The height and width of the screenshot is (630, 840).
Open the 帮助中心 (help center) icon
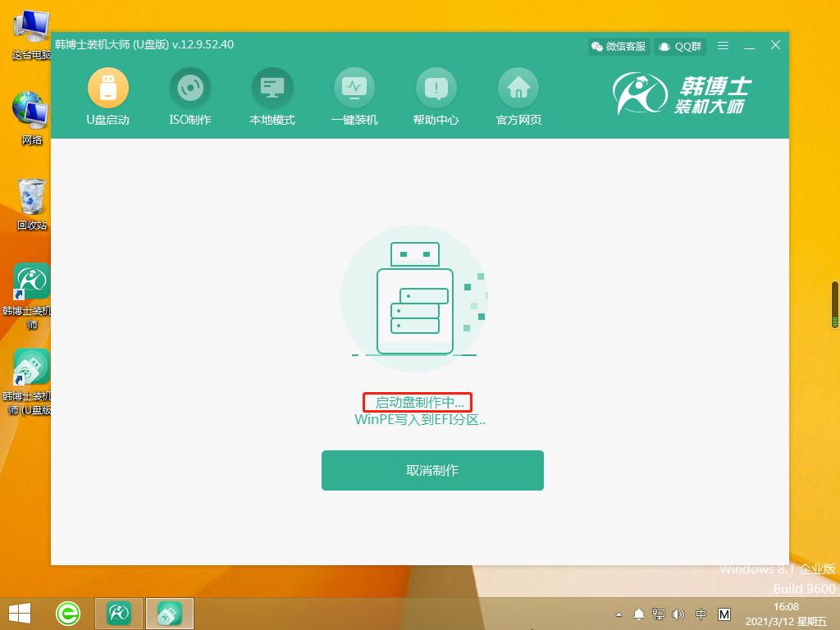(436, 89)
